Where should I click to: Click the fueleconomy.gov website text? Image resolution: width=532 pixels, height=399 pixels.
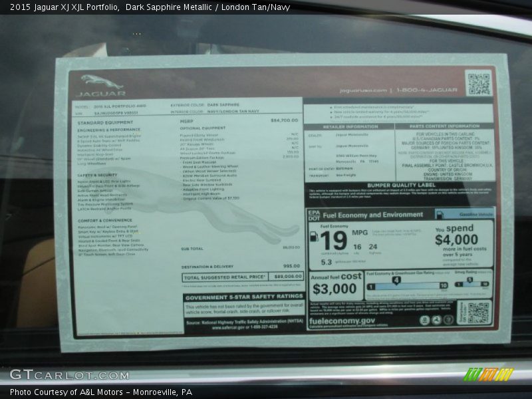(x=342, y=321)
